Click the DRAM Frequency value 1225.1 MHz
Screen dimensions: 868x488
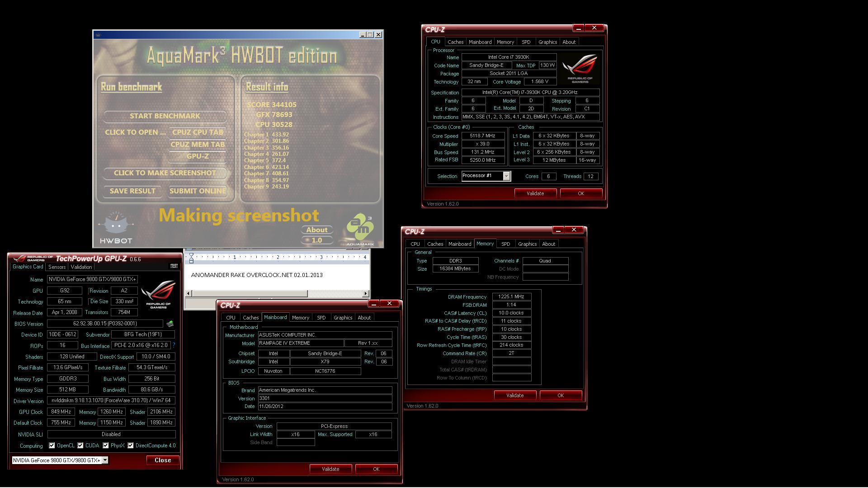click(511, 297)
